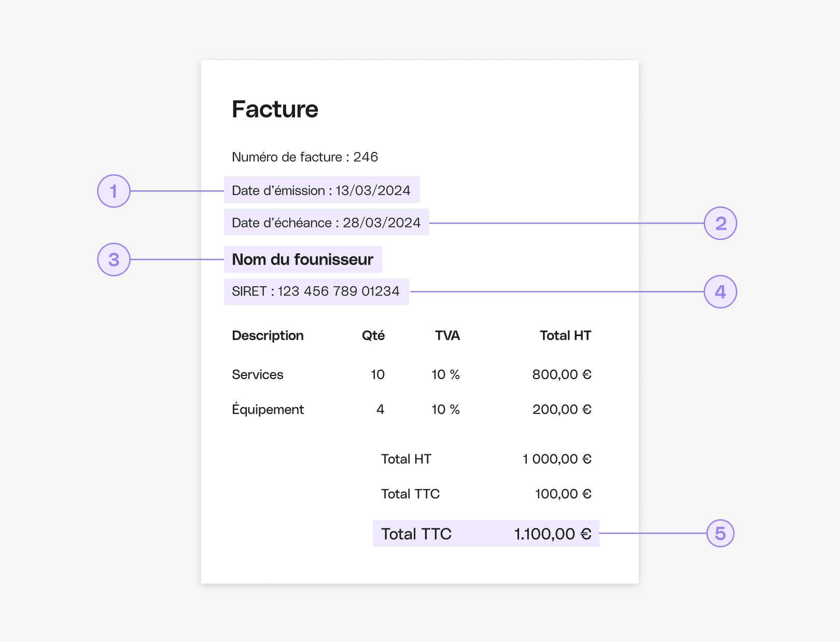
Task: Click the "TVA" column header
Action: point(447,336)
